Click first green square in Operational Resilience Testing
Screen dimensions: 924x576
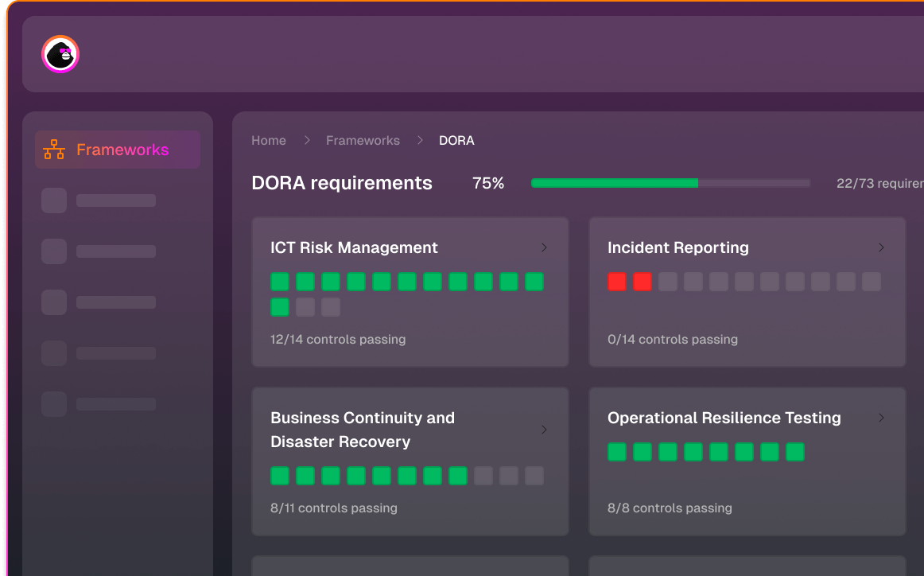click(617, 452)
